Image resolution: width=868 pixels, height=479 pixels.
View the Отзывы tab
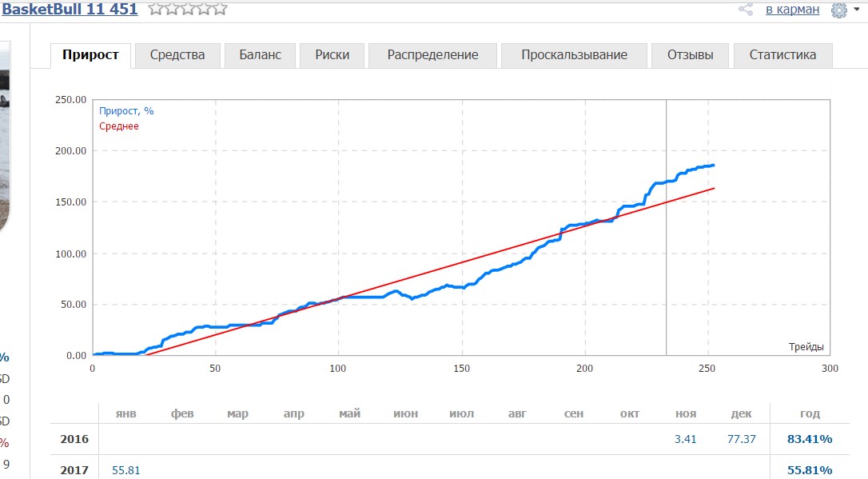(690, 55)
